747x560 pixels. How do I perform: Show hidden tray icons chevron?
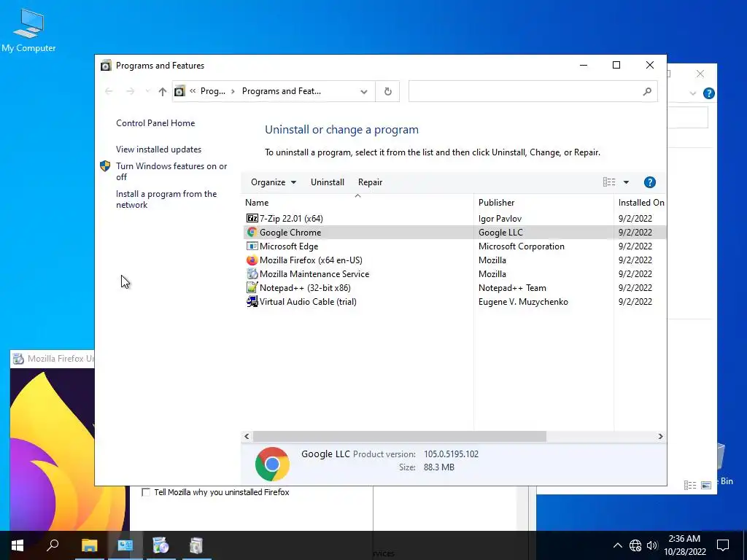pyautogui.click(x=617, y=545)
